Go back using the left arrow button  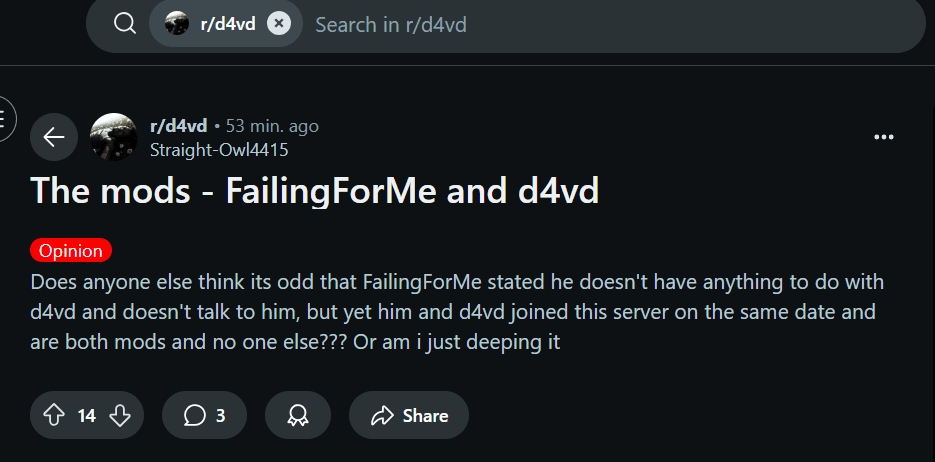click(x=54, y=137)
